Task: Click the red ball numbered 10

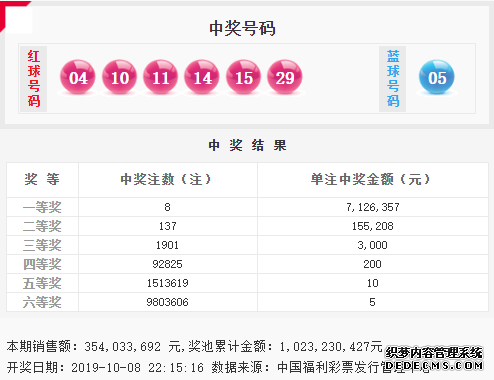Action: [119, 77]
